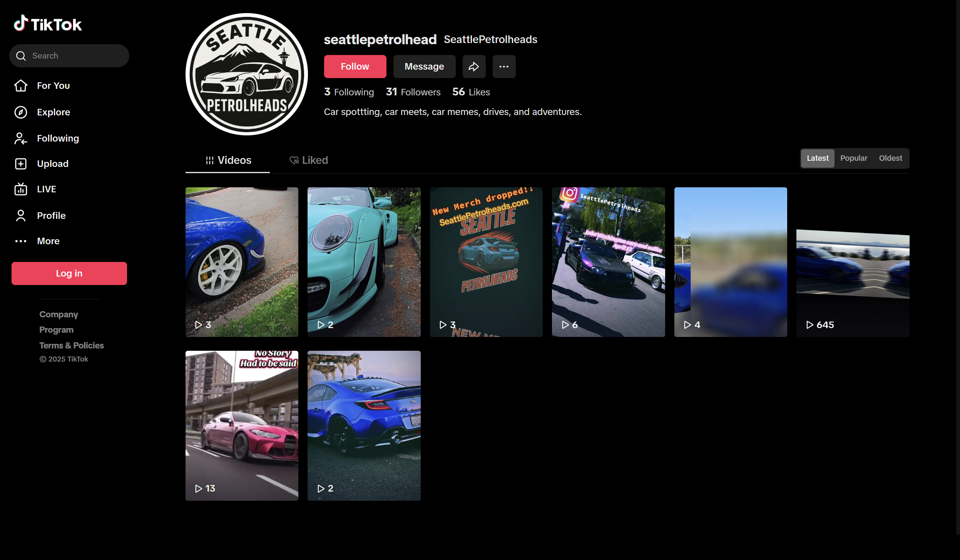
Task: Open the Profile person icon
Action: pos(21,216)
